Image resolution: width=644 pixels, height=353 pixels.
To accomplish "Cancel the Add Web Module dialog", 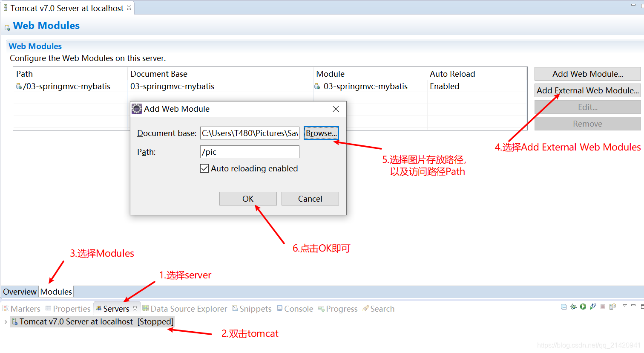I will [310, 199].
